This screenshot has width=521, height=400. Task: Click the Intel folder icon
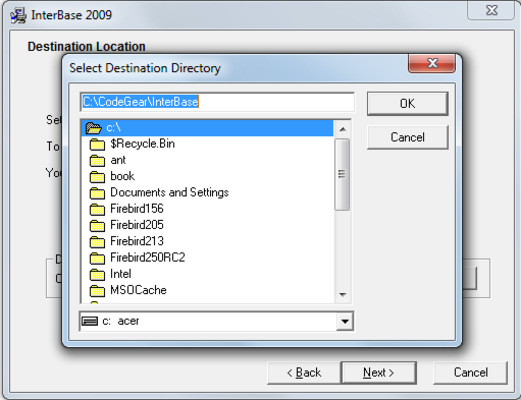point(97,274)
